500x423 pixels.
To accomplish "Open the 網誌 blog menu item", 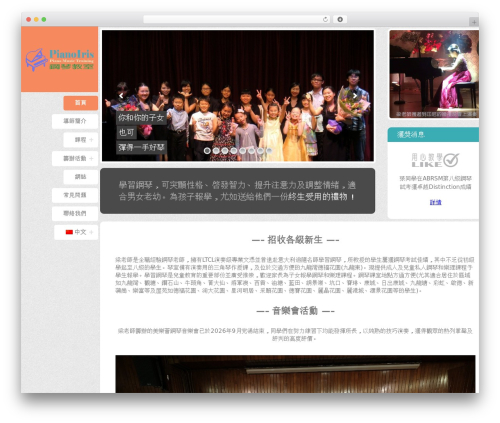I will (x=81, y=177).
